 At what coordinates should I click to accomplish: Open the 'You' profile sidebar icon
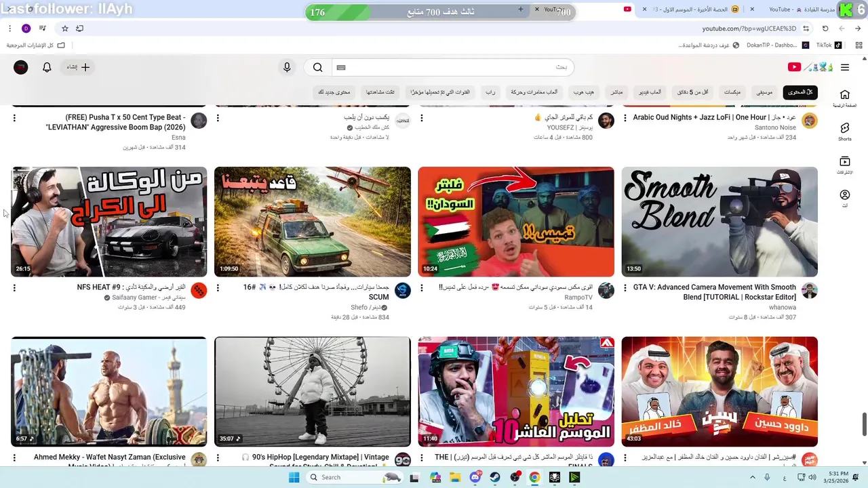click(844, 199)
